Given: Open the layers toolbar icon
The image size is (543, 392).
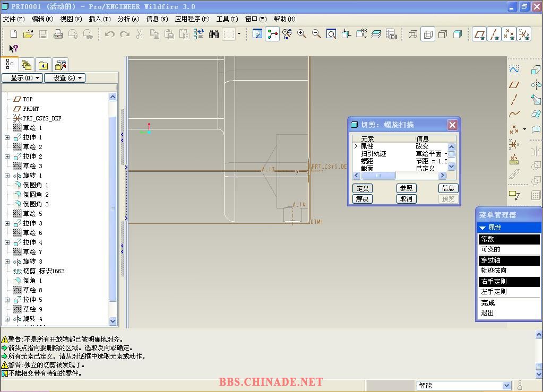Looking at the screenshot, I should coord(376,34).
